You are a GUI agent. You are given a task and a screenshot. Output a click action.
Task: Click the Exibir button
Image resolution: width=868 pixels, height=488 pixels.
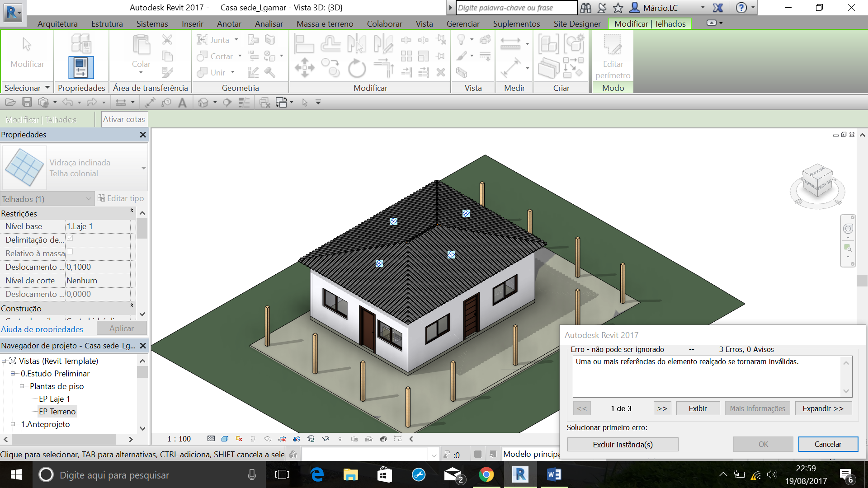pyautogui.click(x=698, y=408)
